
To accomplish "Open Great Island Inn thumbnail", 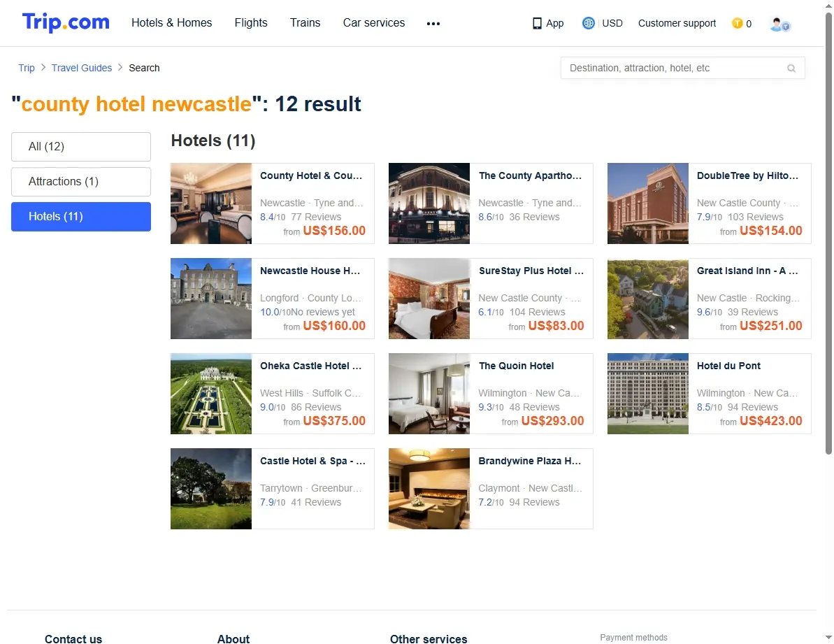I will [647, 299].
